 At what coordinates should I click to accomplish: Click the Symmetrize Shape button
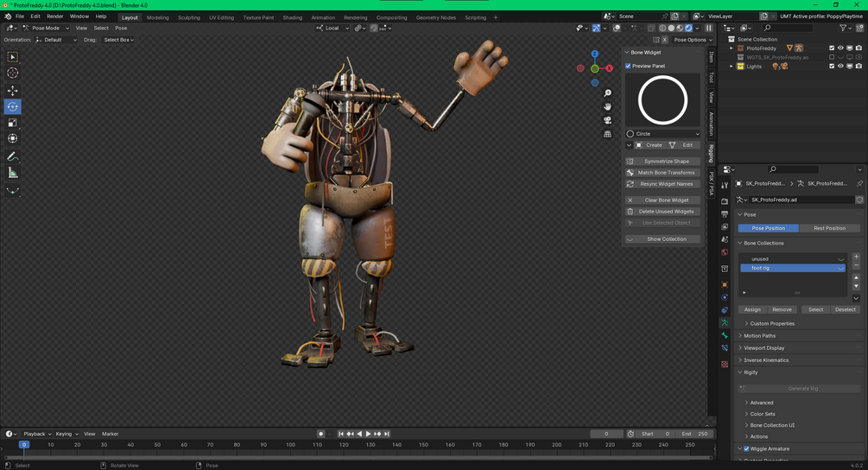[662, 161]
